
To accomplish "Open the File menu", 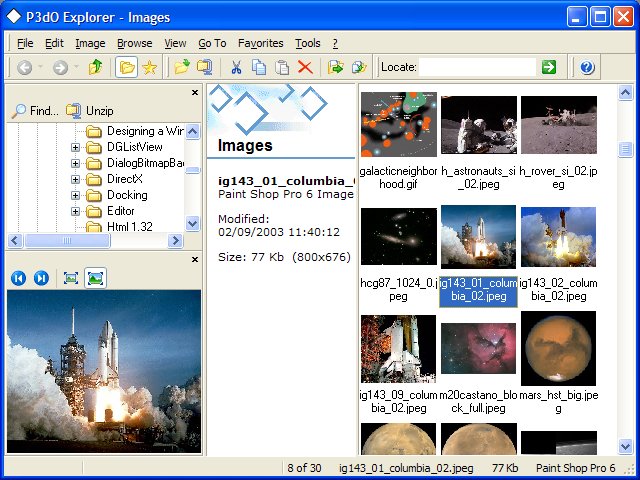I will tap(25, 43).
